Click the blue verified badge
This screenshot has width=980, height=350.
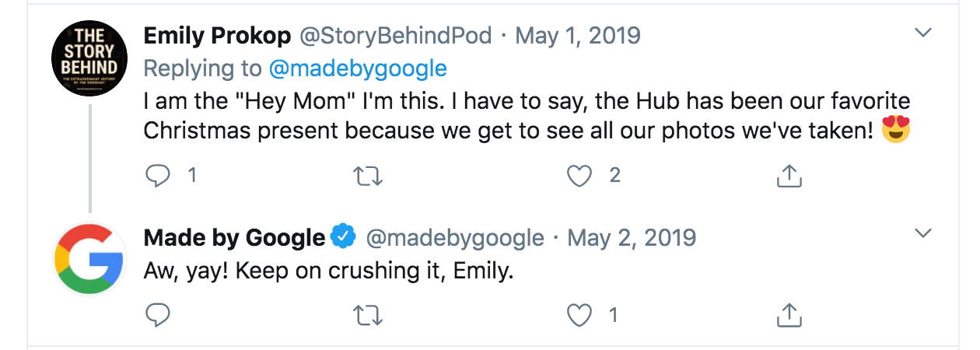(x=343, y=236)
